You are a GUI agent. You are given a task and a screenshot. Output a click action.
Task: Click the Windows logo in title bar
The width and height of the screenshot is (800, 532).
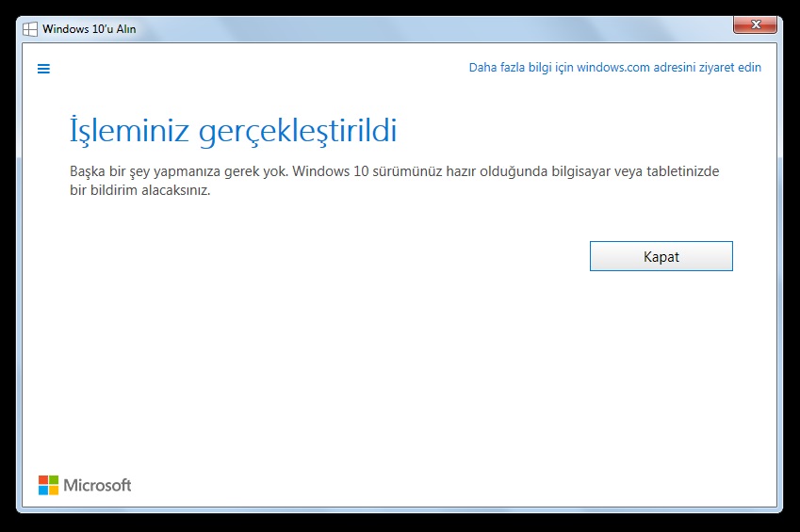(x=30, y=29)
